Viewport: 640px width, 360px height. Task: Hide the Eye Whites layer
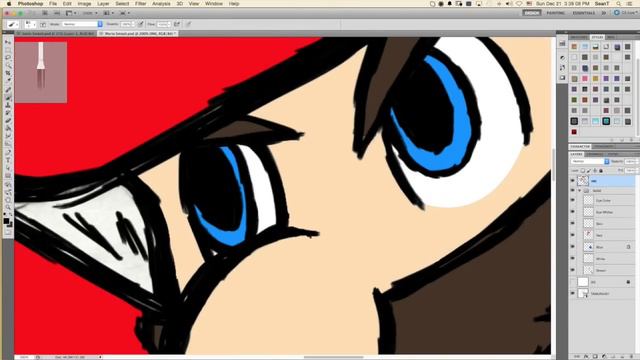[572, 212]
